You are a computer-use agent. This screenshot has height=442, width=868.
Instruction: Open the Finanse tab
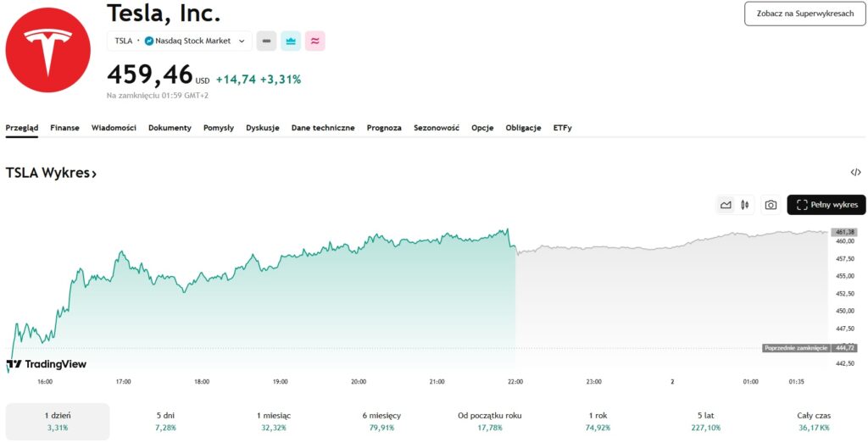64,128
